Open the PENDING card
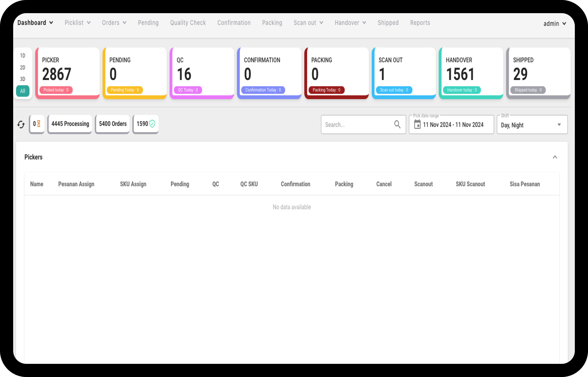This screenshot has height=377, width=588. [135, 73]
